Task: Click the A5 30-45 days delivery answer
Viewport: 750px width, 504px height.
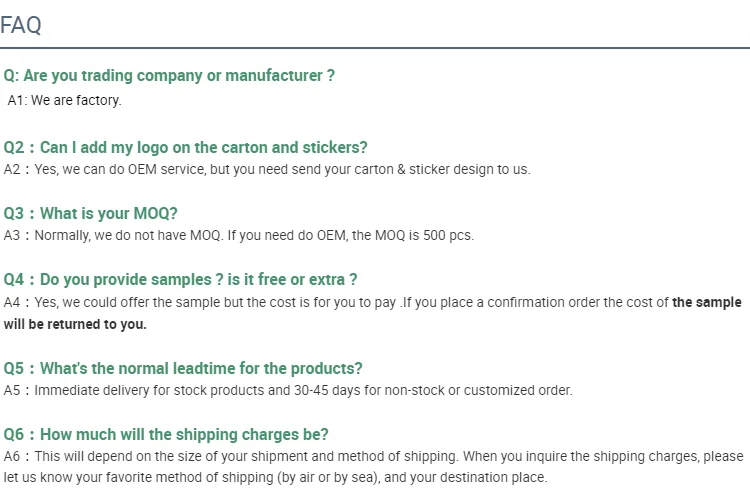Action: pos(288,390)
